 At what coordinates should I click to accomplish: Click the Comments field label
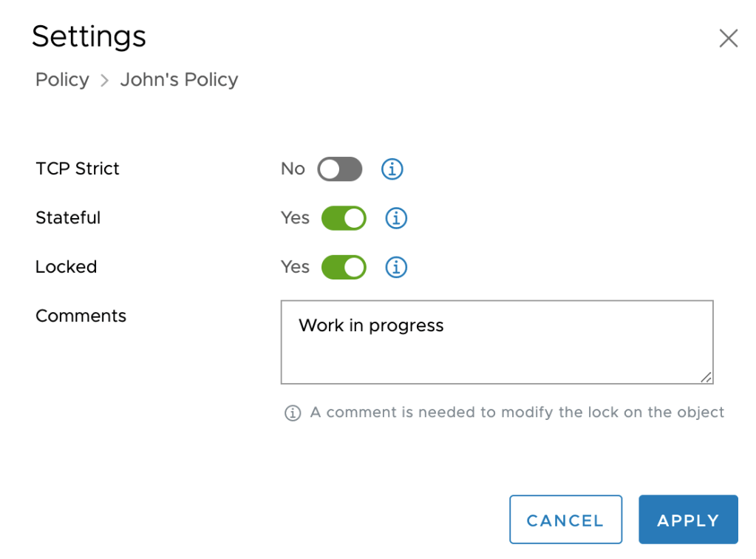point(81,316)
